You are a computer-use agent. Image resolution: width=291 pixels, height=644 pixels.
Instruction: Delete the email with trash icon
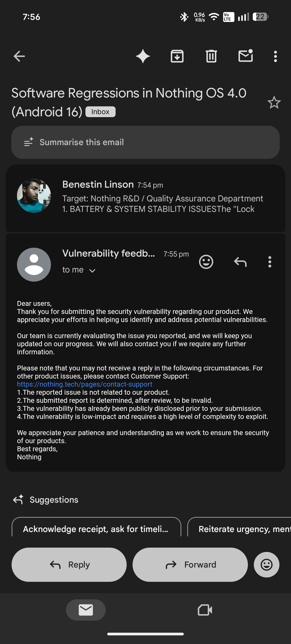(211, 56)
